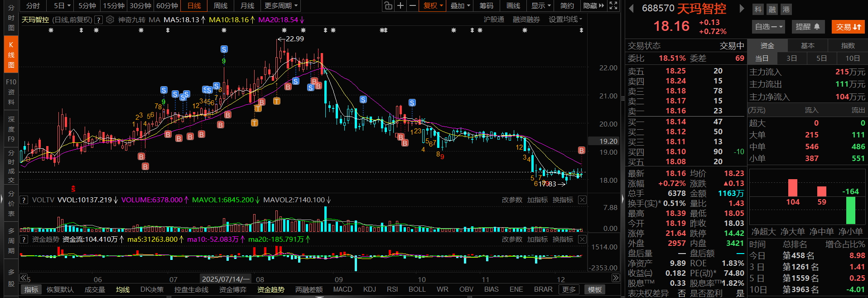Viewport: 868px width, 298px height.
Task: Expand 更多 indicators at bottom
Action: tap(569, 289)
